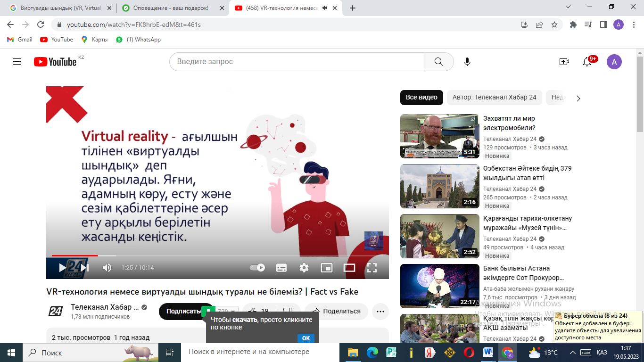Switch to 'Оповещение - ваш подарок' browser tab

[171, 8]
